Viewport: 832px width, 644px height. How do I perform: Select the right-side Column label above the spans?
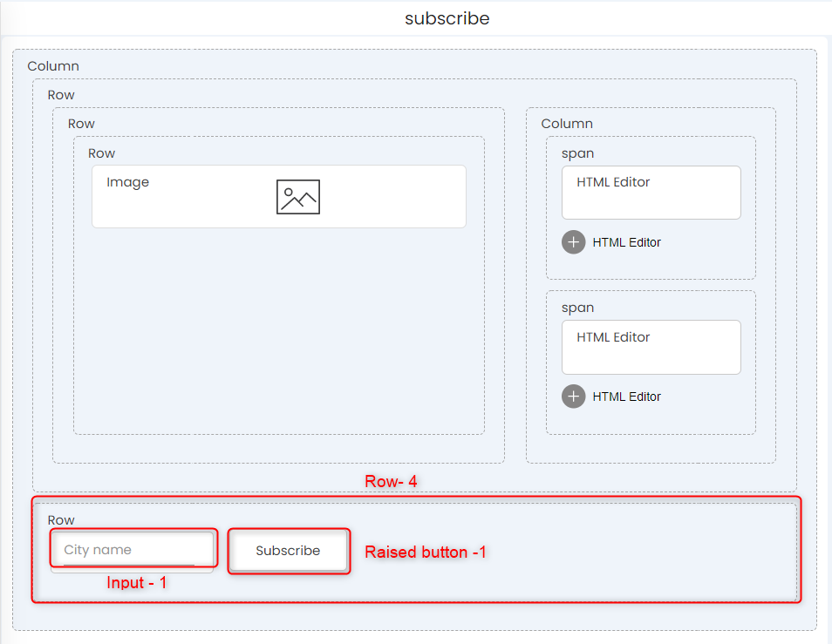tap(567, 124)
